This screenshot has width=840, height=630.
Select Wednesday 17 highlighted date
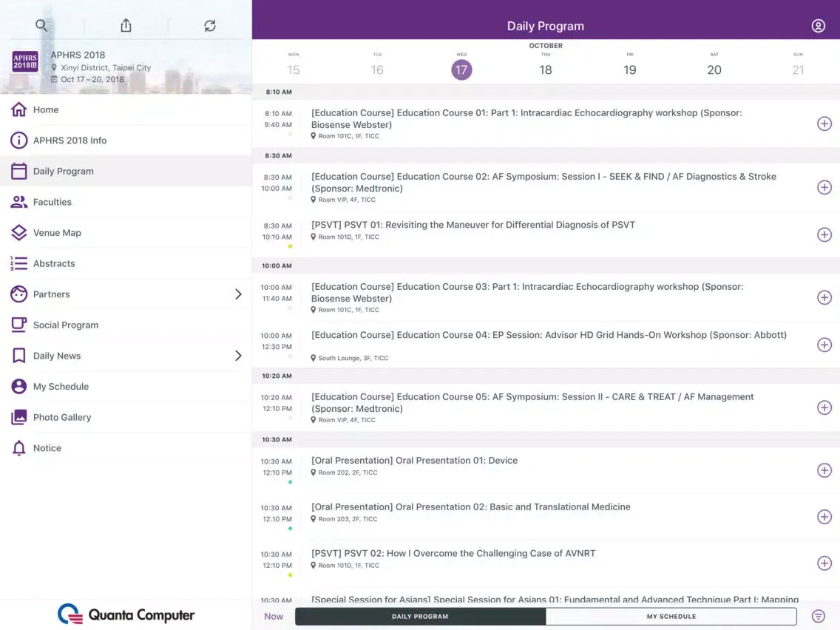click(x=461, y=70)
